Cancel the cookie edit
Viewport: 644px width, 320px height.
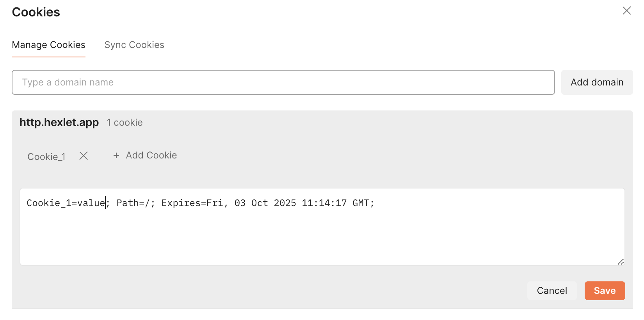[551, 291]
